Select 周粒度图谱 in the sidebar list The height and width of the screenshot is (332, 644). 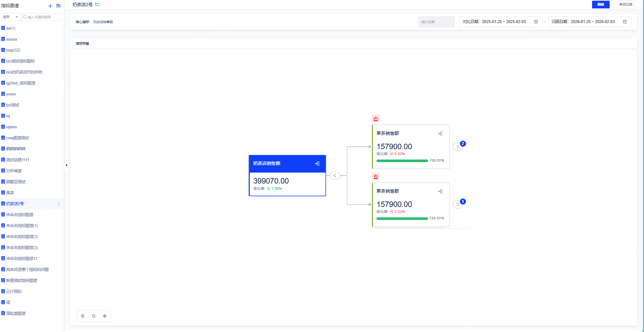16,313
